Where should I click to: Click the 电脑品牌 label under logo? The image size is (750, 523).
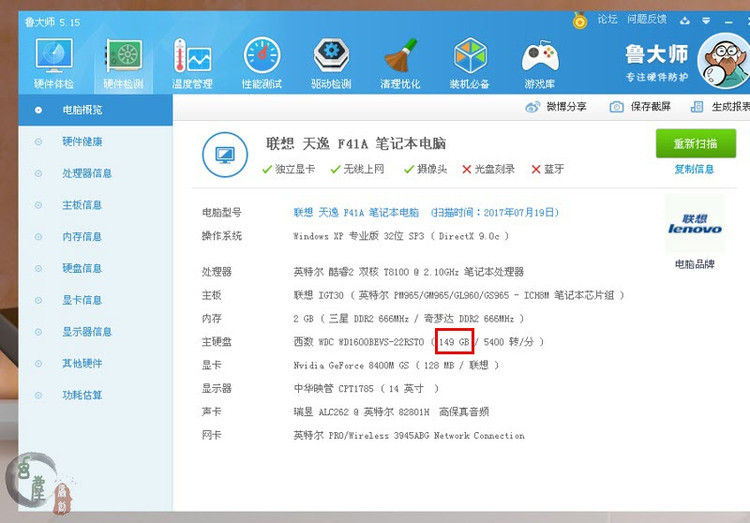pyautogui.click(x=695, y=264)
